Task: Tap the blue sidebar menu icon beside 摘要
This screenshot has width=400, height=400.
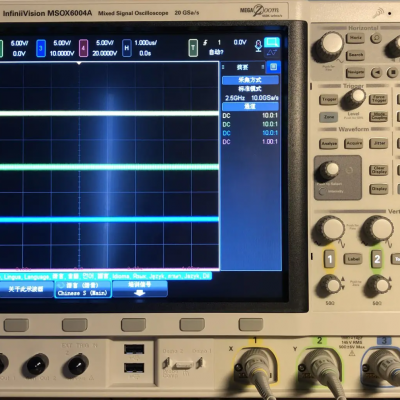Action: 273,67
